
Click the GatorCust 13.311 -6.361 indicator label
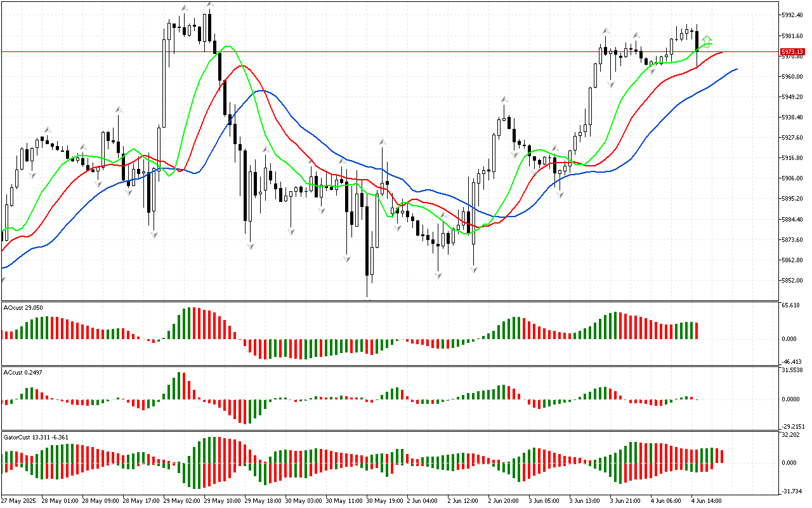[x=36, y=437]
